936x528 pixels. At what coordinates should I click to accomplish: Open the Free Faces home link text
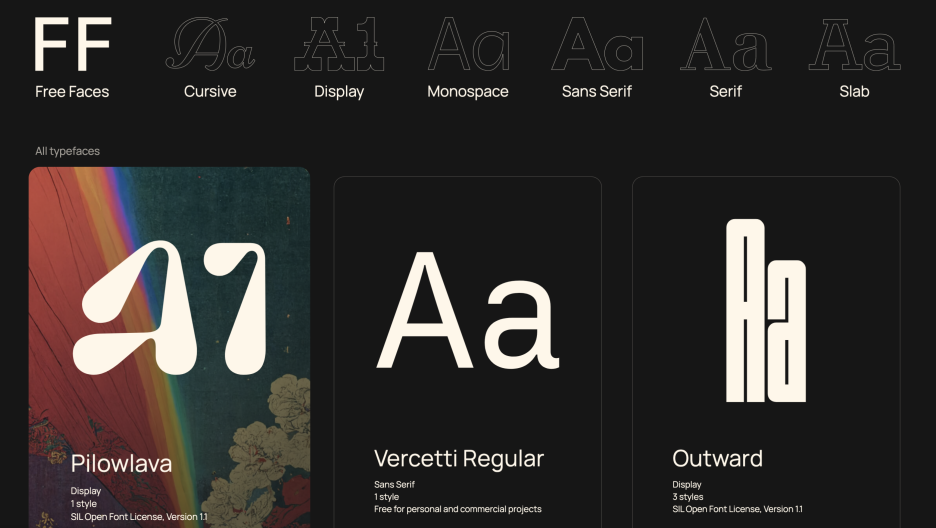pos(72,91)
